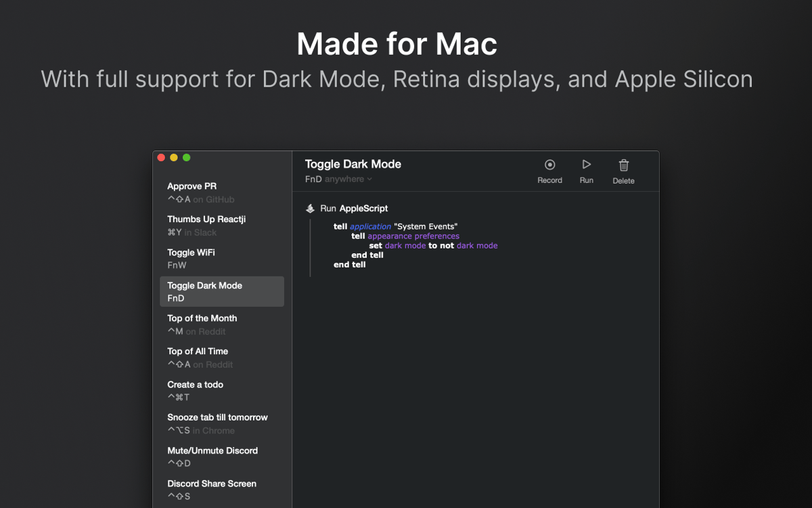812x508 pixels.
Task: Click the play triangle above Run
Action: click(586, 165)
